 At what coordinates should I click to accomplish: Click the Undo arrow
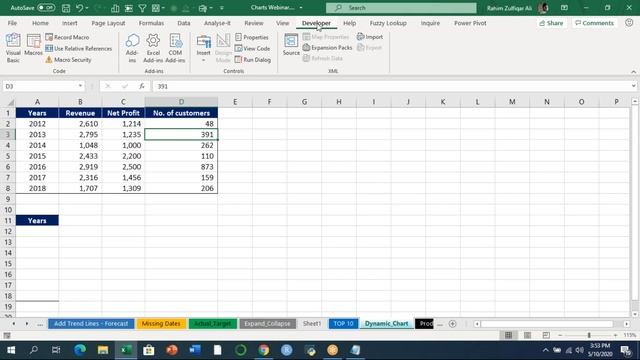[80, 8]
